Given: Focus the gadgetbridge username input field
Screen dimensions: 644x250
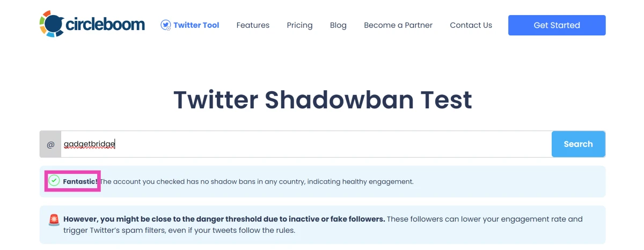Looking at the screenshot, I should (x=306, y=144).
